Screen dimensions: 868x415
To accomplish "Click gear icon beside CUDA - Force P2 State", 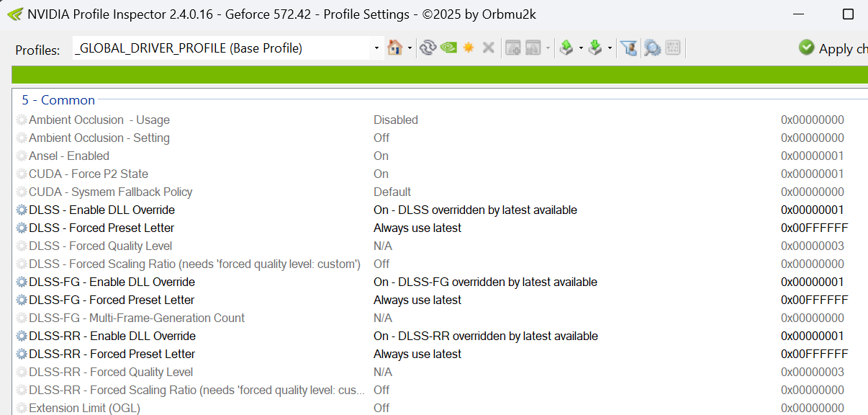I will (x=22, y=174).
